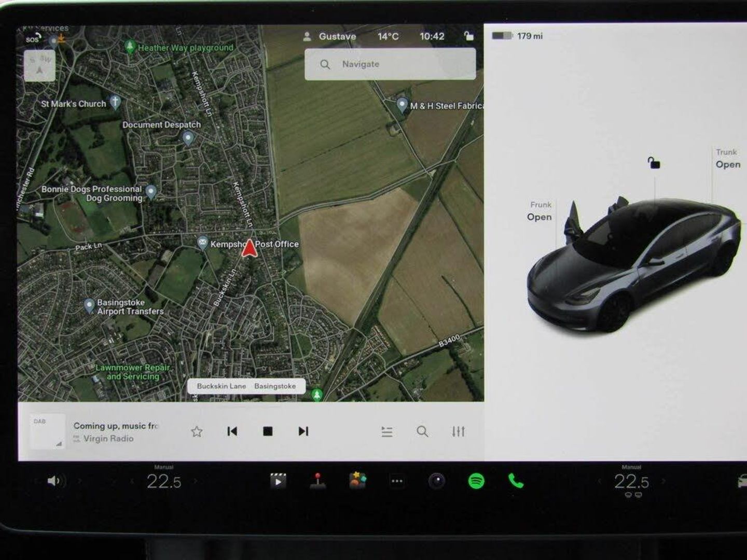
Task: Tap the passenger temperature 22.5
Action: (631, 482)
